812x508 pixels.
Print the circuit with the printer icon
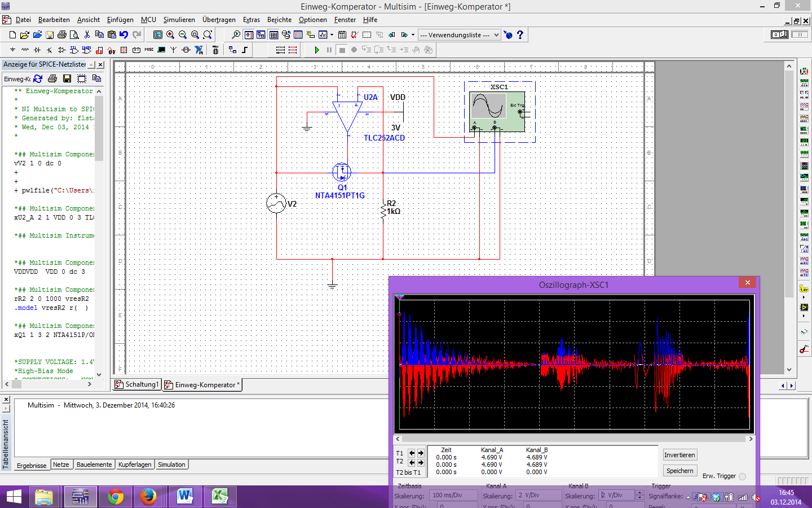pyautogui.click(x=62, y=35)
